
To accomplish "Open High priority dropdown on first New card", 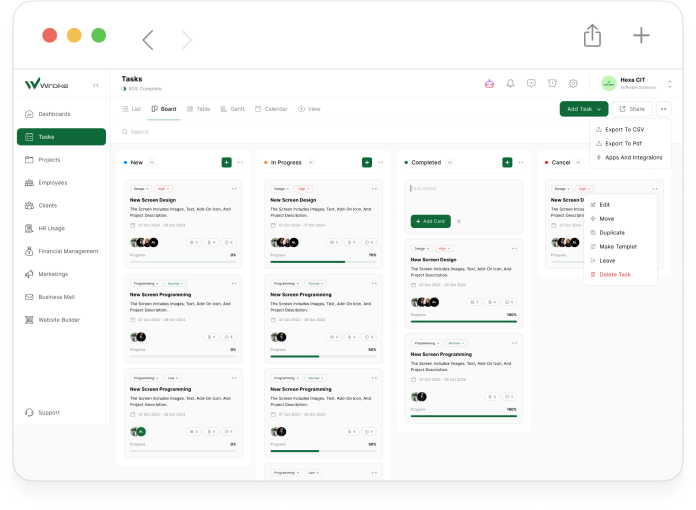I will (163, 189).
